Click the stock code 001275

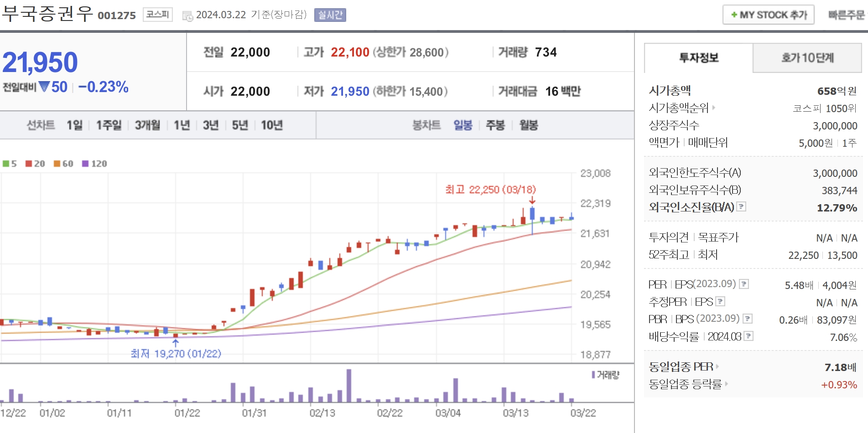point(117,16)
